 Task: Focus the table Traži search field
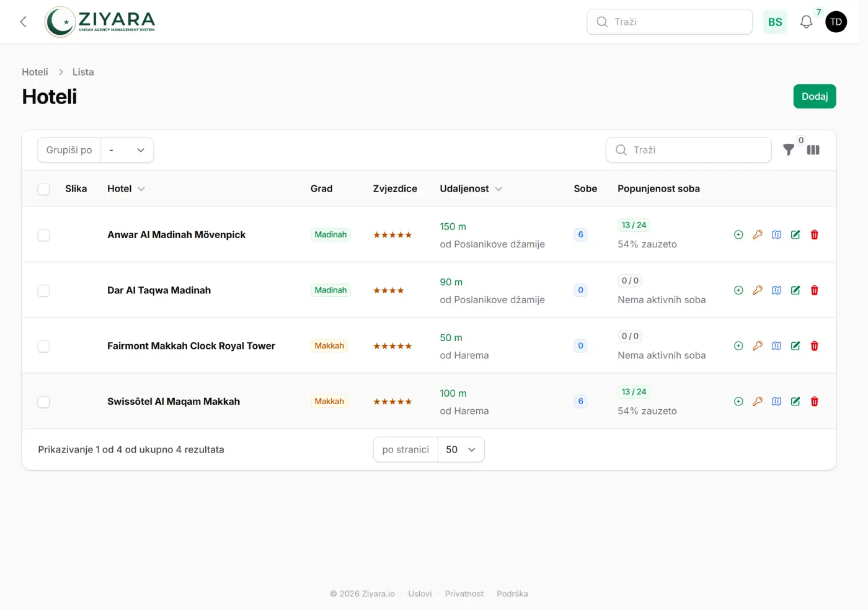coord(689,150)
